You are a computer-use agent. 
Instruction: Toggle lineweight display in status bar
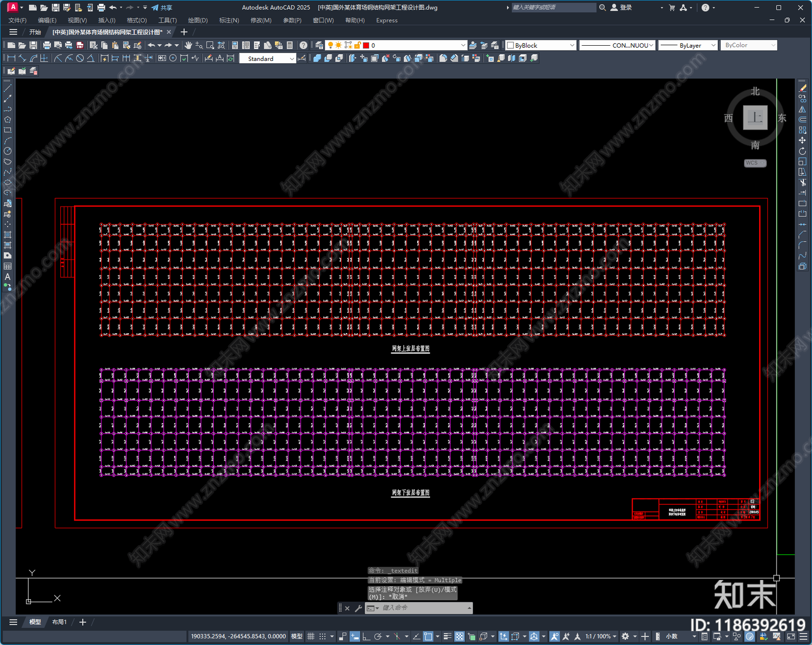coord(447,636)
